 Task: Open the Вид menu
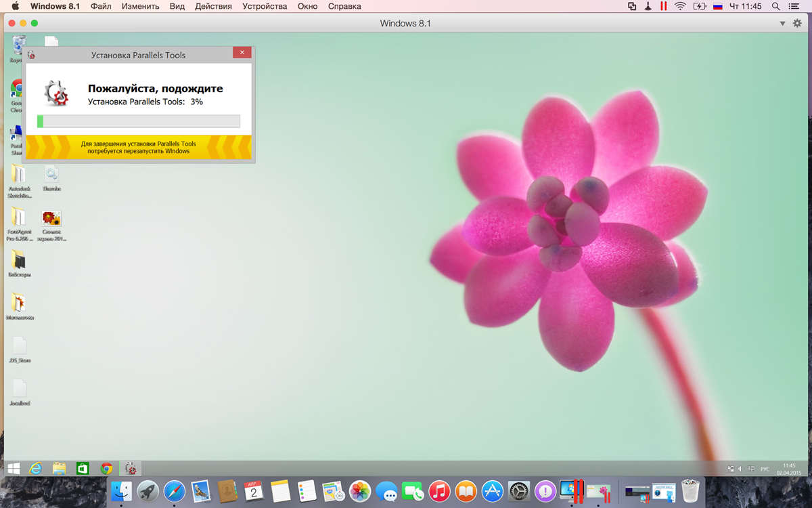tap(177, 6)
